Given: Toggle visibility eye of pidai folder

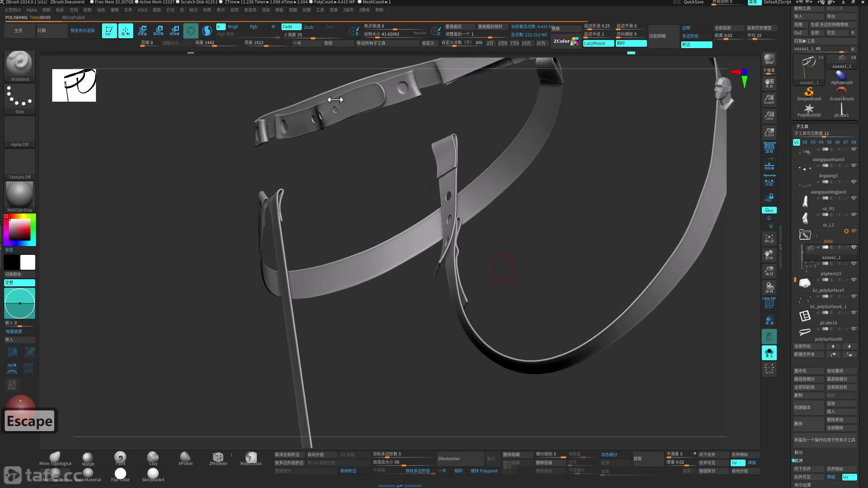Looking at the screenshot, I should point(854,231).
